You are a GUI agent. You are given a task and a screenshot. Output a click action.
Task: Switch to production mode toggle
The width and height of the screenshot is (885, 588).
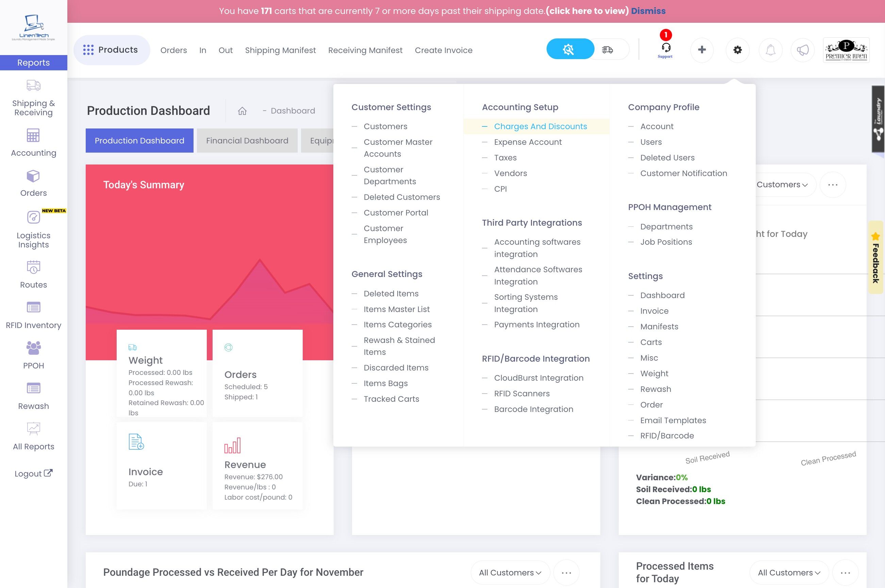point(569,49)
